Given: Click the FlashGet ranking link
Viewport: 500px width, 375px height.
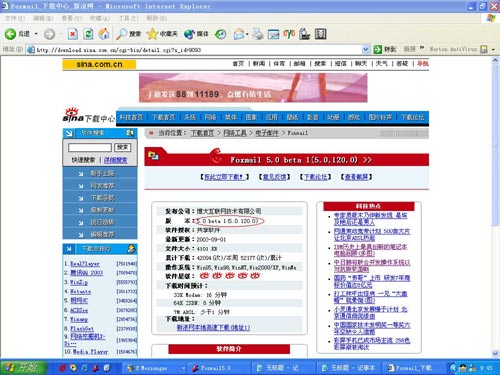Looking at the screenshot, I should click(x=82, y=329).
